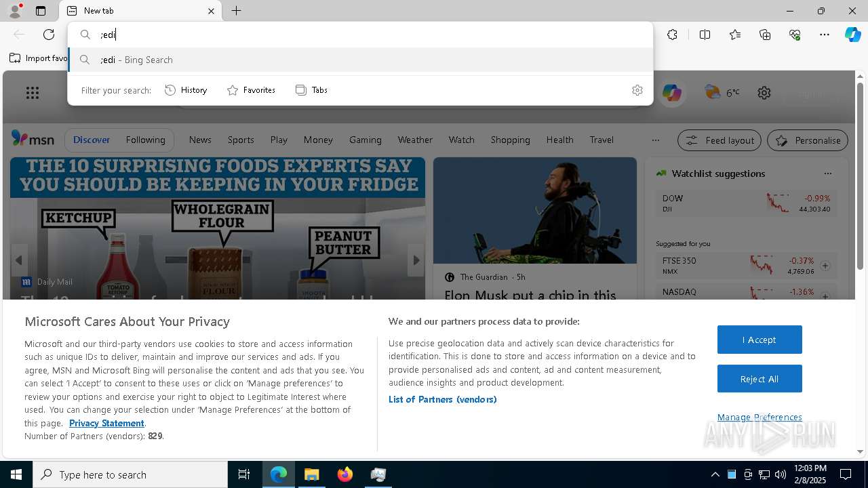Open the Sports category
This screenshot has height=488, width=868.
point(241,140)
